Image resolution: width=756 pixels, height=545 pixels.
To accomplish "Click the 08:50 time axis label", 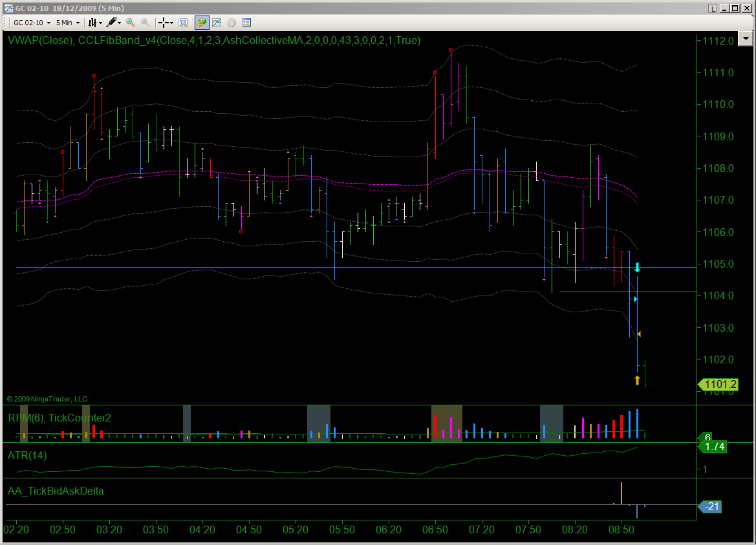I will 621,530.
